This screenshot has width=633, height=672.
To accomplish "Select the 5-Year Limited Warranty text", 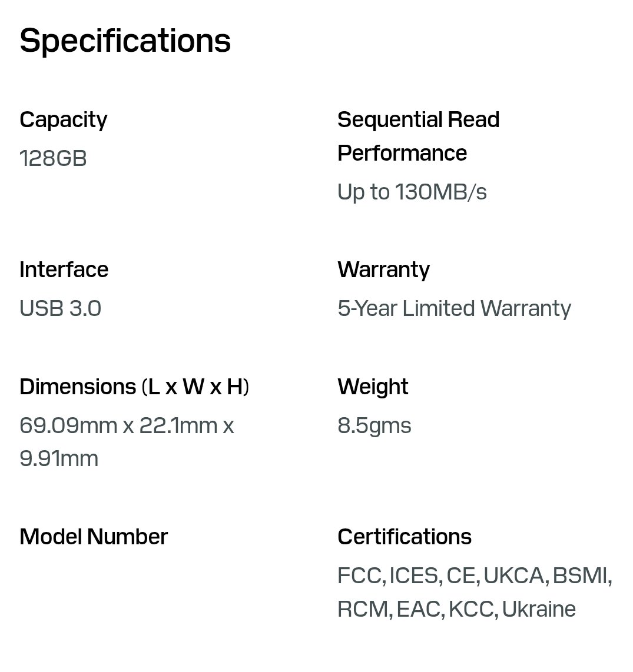I will click(454, 308).
